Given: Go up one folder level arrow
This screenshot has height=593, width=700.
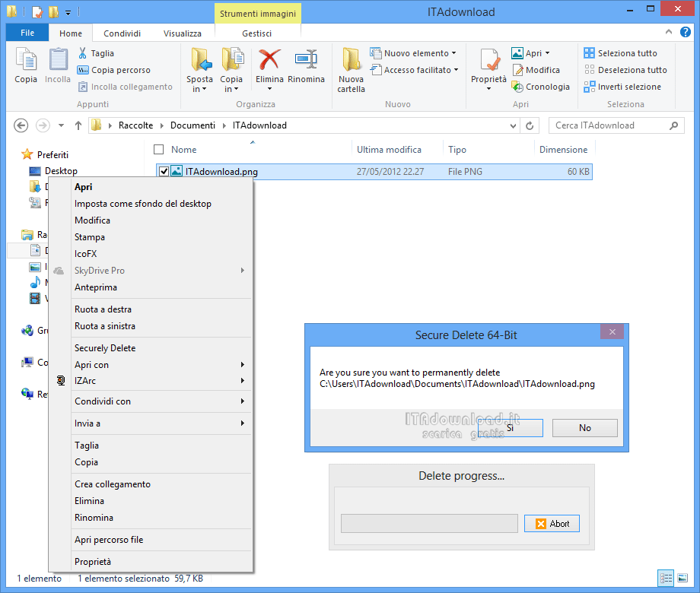Looking at the screenshot, I should [78, 125].
